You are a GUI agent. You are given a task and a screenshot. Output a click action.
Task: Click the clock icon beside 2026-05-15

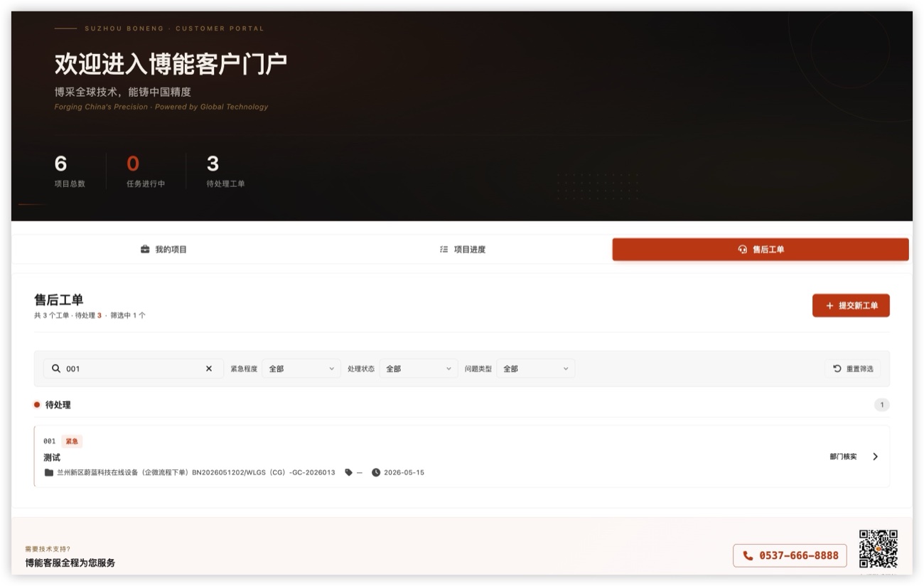pyautogui.click(x=376, y=472)
